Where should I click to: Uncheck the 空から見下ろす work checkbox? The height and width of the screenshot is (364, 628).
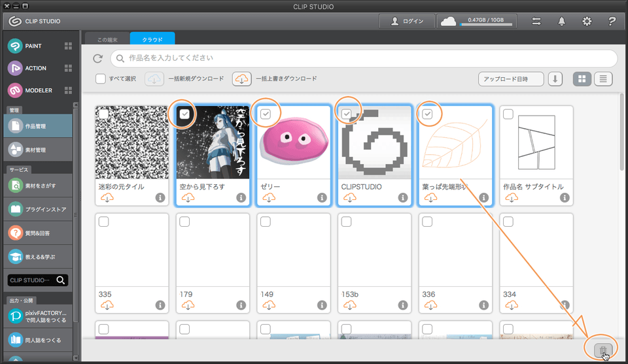coord(185,114)
